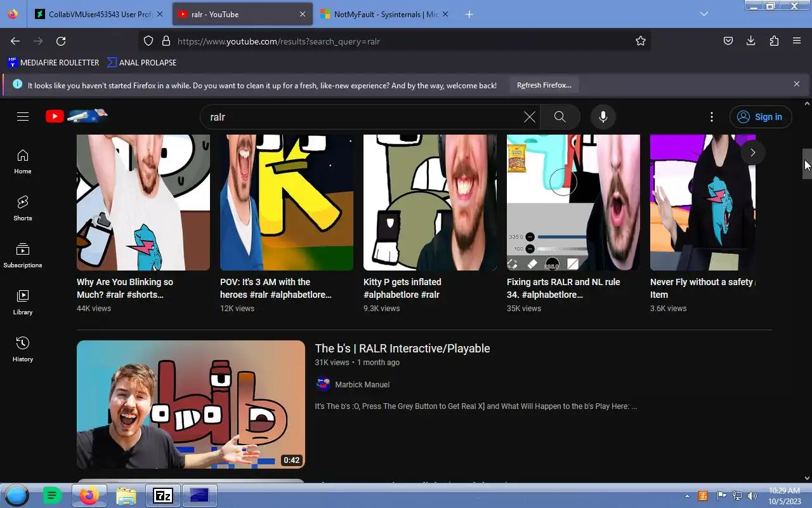List all tabs dropdown arrow
Viewport: 812px width, 508px height.
[704, 14]
